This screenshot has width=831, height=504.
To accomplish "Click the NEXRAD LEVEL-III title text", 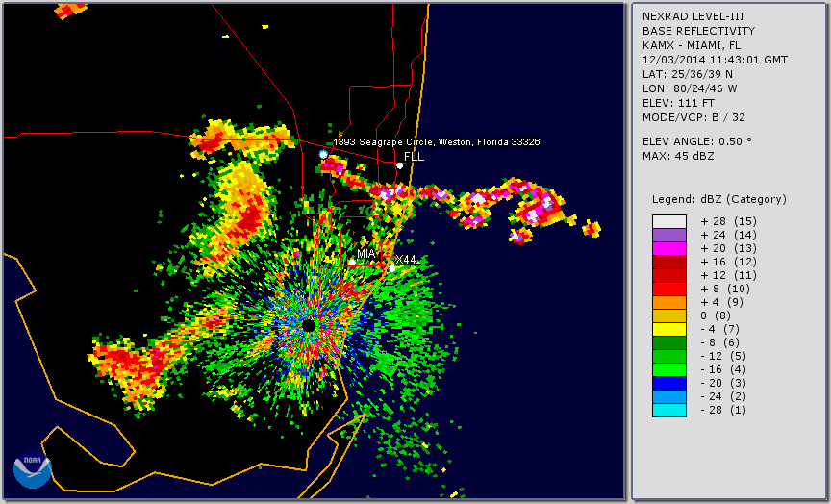I will coord(692,17).
